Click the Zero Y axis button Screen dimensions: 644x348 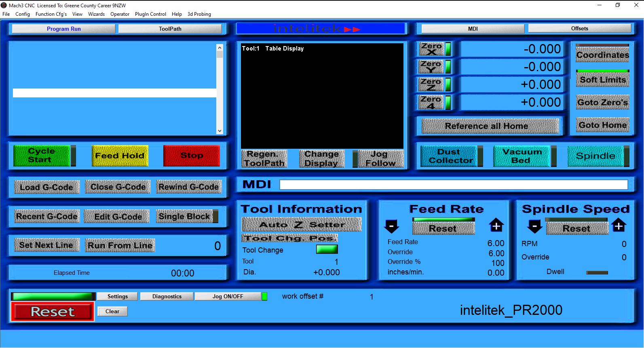click(431, 67)
